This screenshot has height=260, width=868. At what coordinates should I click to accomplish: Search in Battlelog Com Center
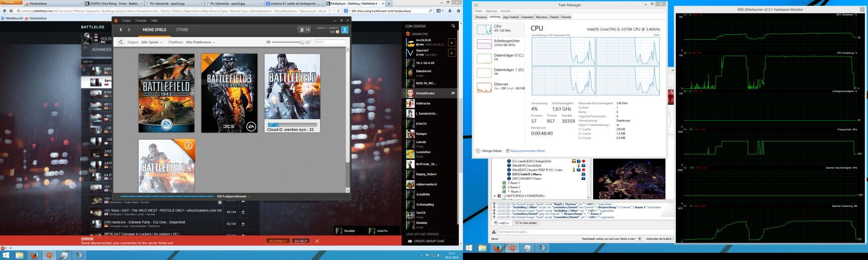click(x=453, y=26)
